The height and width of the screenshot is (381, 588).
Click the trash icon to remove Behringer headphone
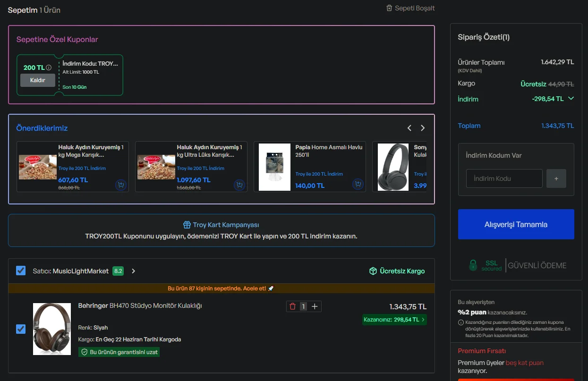coord(292,306)
